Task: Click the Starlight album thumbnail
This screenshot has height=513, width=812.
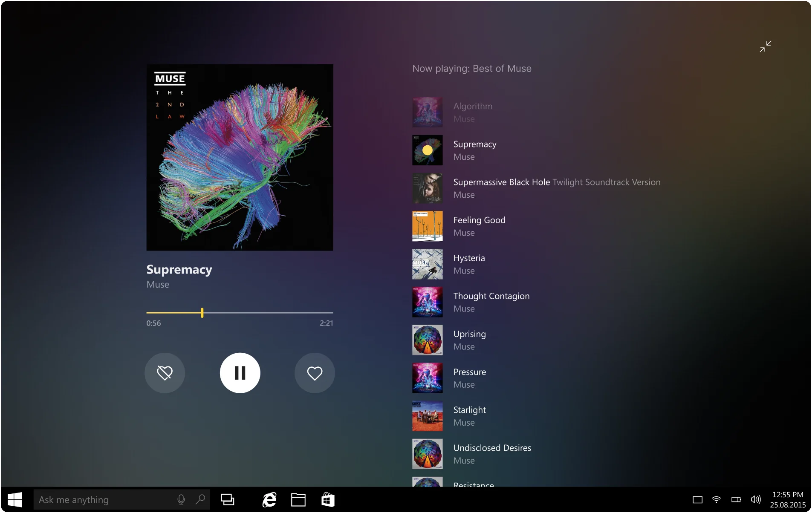Action: click(x=428, y=416)
